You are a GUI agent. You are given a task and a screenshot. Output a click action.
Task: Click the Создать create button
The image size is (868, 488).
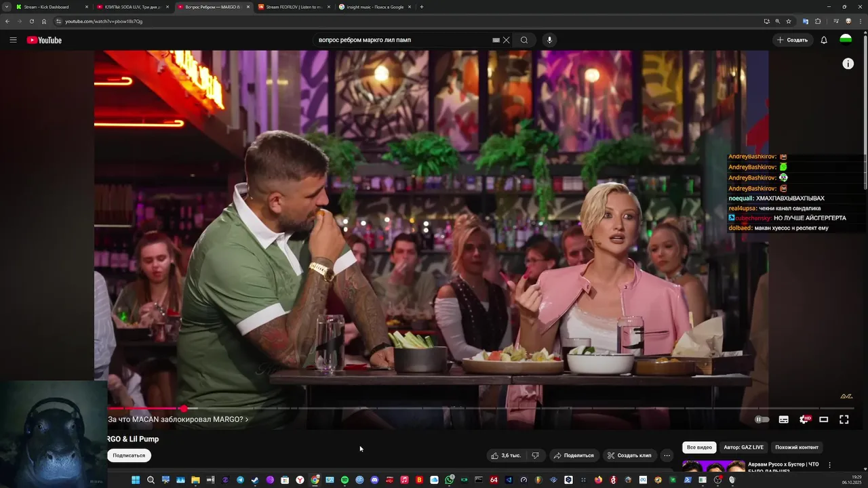click(792, 40)
